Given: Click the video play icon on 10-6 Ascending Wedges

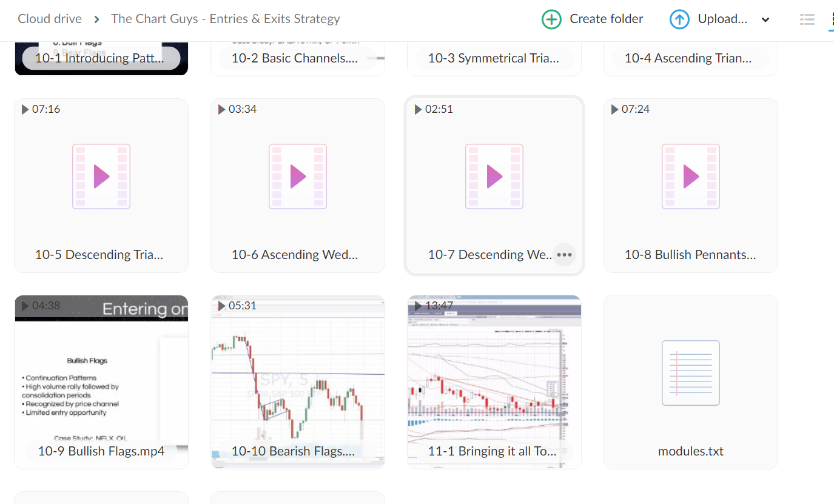Looking at the screenshot, I should (297, 176).
